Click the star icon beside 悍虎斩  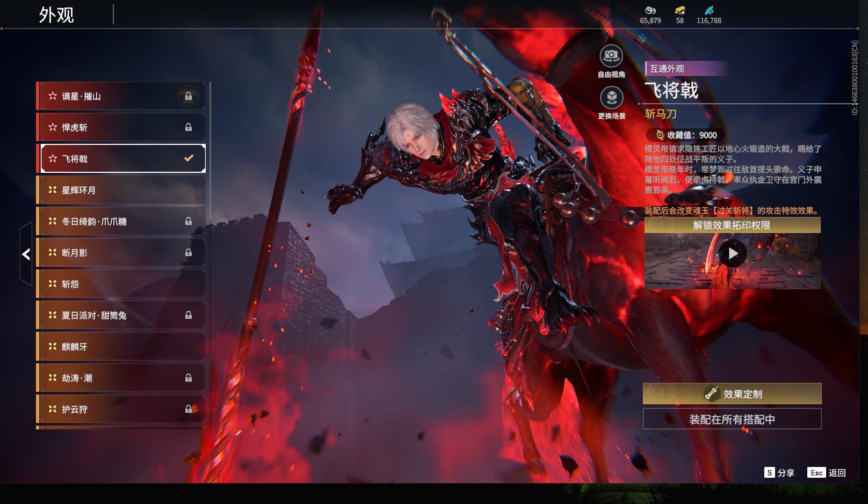click(53, 127)
